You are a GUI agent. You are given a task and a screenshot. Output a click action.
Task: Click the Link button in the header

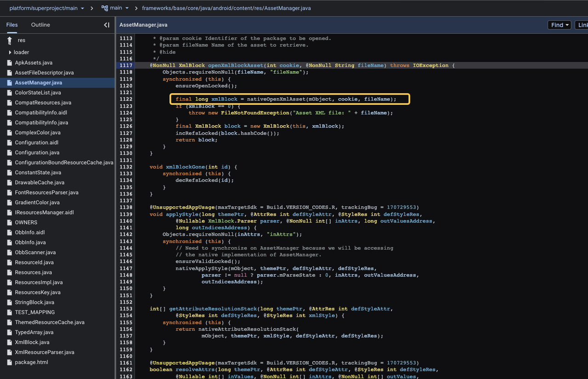point(582,25)
